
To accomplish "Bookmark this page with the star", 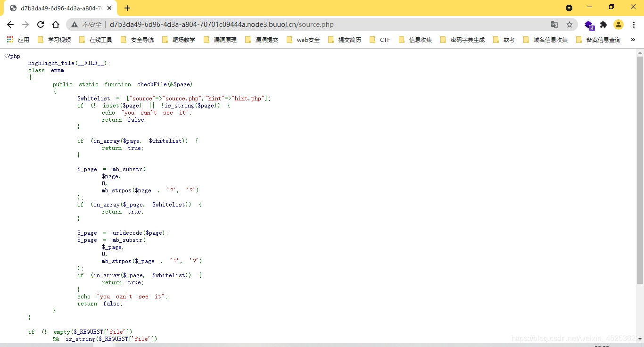I will pos(570,25).
